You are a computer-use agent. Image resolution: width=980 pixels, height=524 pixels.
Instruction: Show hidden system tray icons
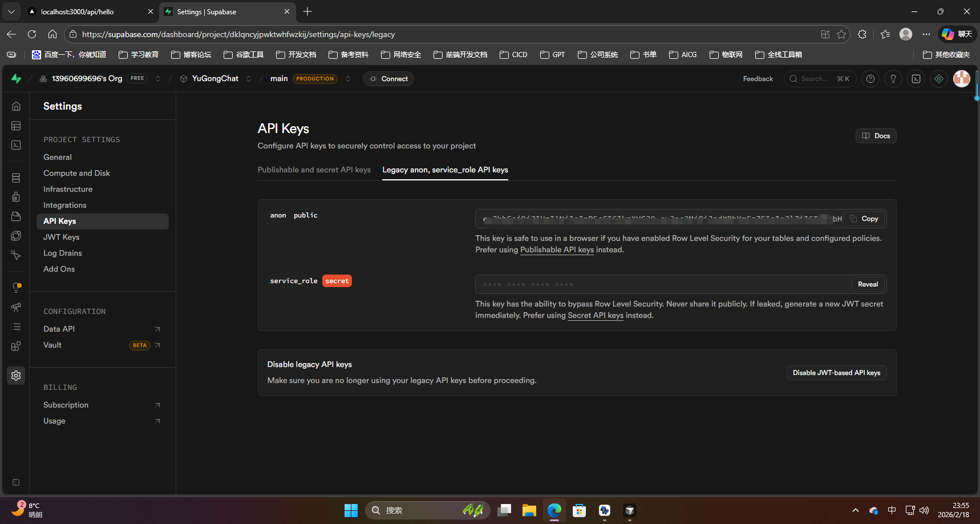pyautogui.click(x=856, y=510)
